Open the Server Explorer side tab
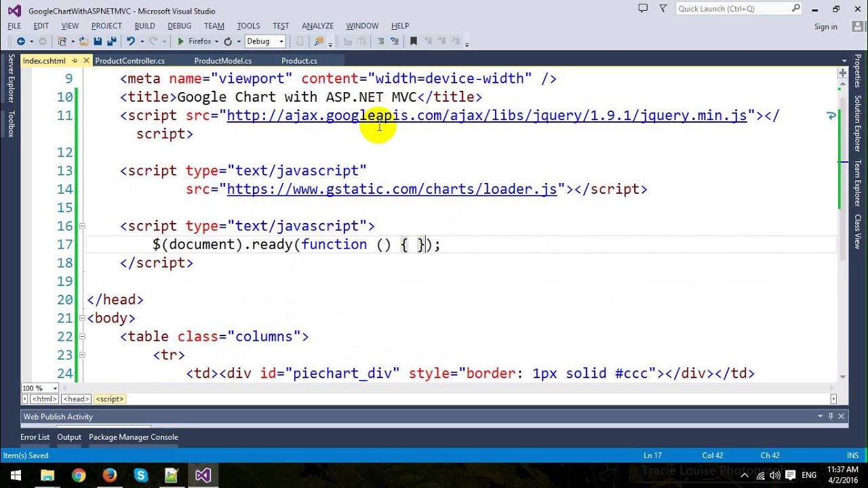 point(10,79)
